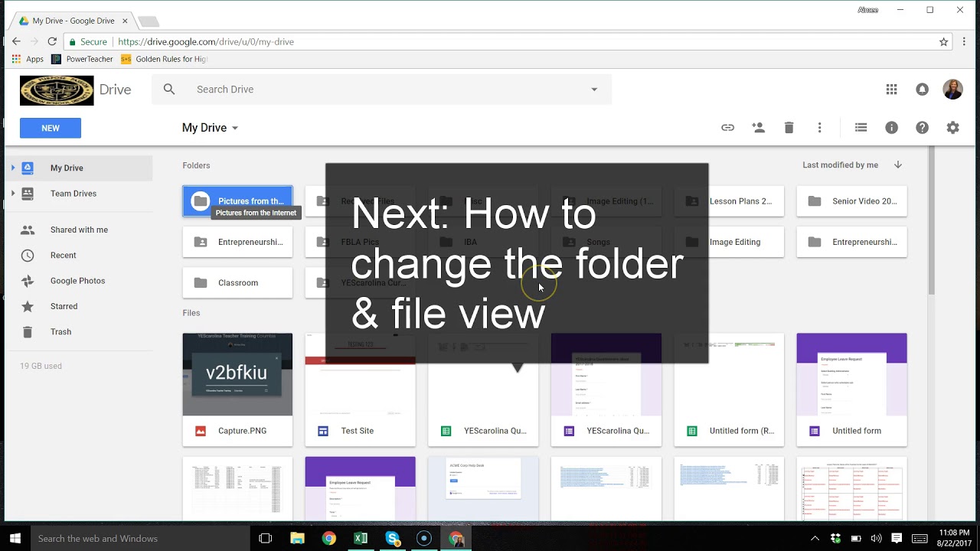The image size is (980, 551).
Task: Select the Classroom folder
Action: click(x=237, y=282)
